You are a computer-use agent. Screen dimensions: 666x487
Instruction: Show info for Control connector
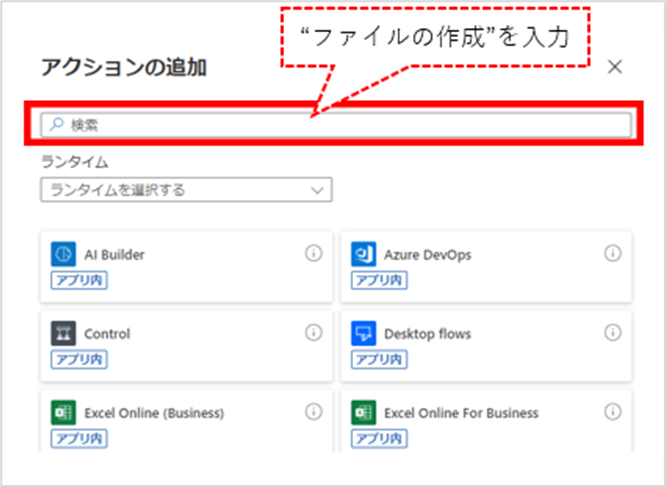tap(313, 332)
